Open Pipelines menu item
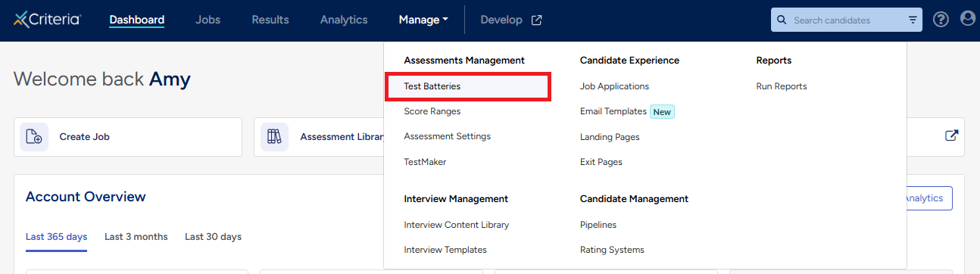 [x=598, y=225]
